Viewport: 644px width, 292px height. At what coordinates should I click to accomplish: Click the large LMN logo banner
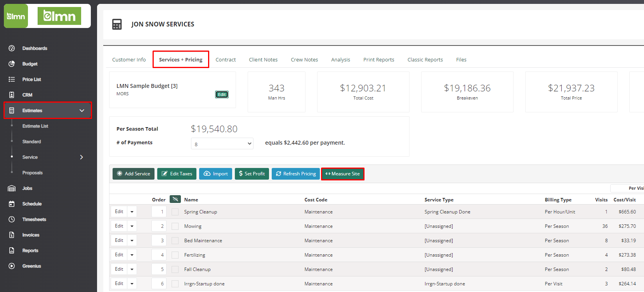pyautogui.click(x=59, y=16)
